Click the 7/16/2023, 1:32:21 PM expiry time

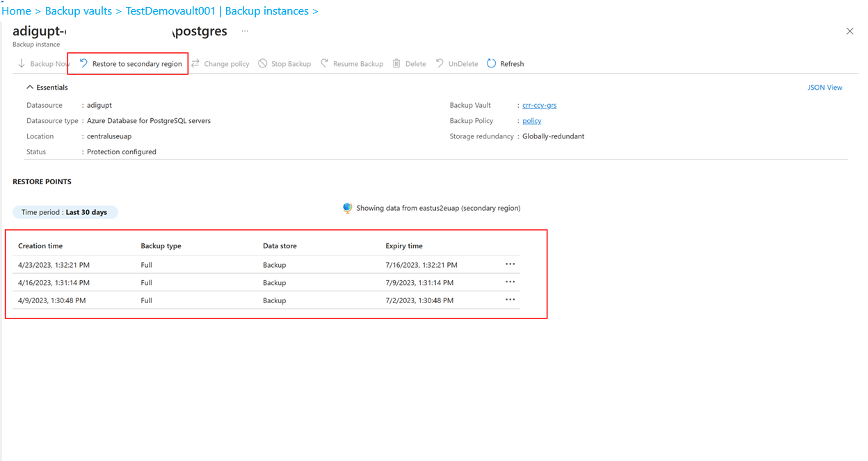pos(421,265)
